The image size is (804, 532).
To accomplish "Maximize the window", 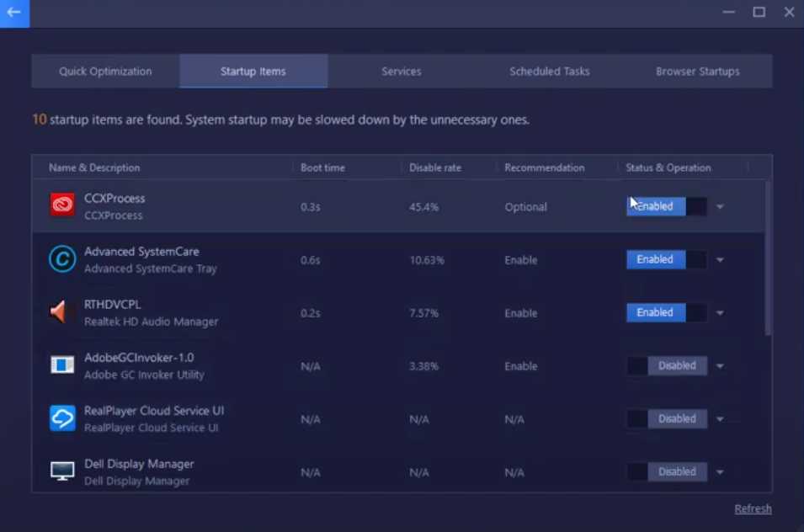I will click(759, 13).
